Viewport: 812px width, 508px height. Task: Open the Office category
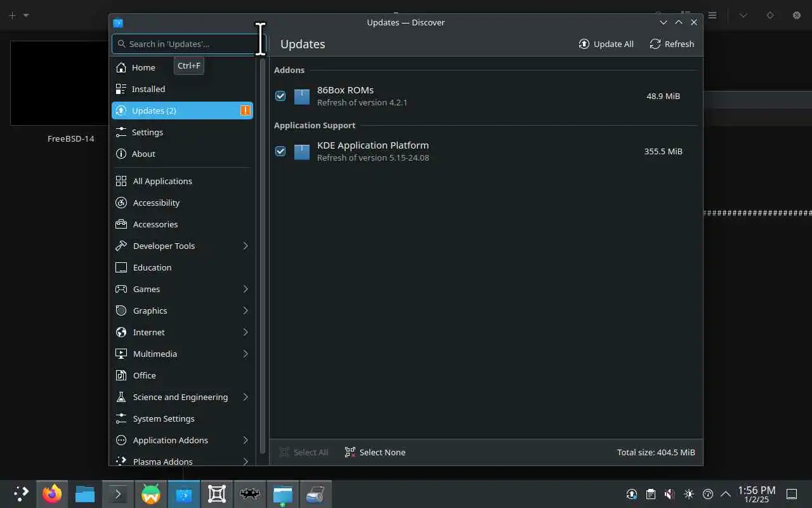pos(182,375)
